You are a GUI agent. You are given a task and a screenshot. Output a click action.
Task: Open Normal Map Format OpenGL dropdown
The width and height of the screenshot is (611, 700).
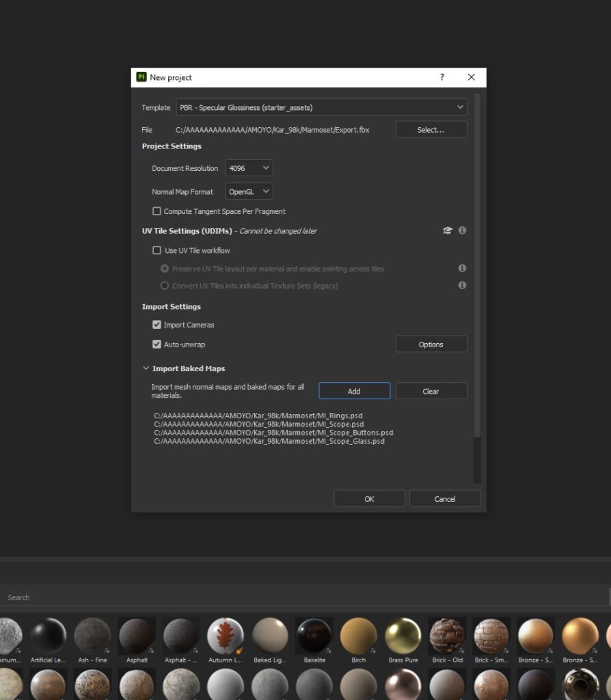pos(249,191)
